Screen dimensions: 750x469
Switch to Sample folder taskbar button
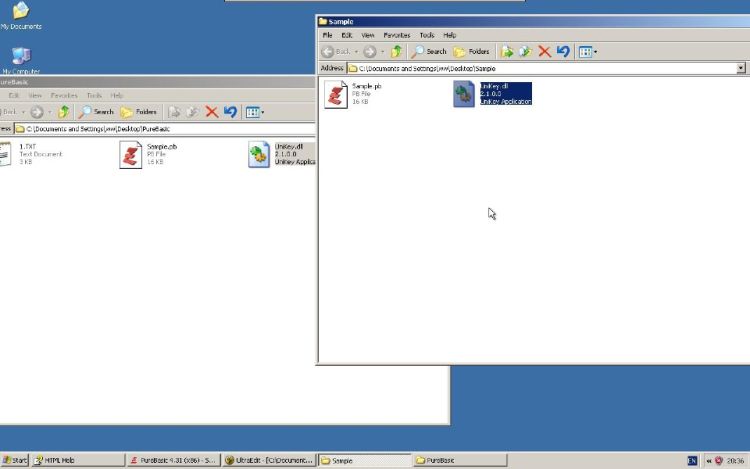pos(365,460)
